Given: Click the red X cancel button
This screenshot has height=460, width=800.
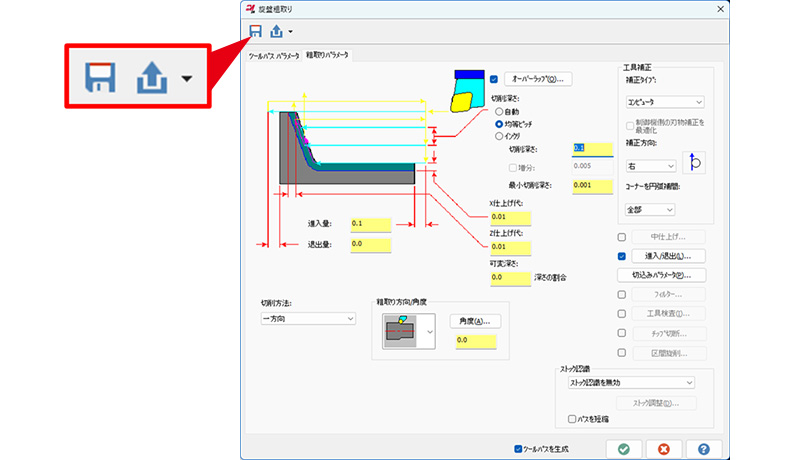Looking at the screenshot, I should coord(663,449).
